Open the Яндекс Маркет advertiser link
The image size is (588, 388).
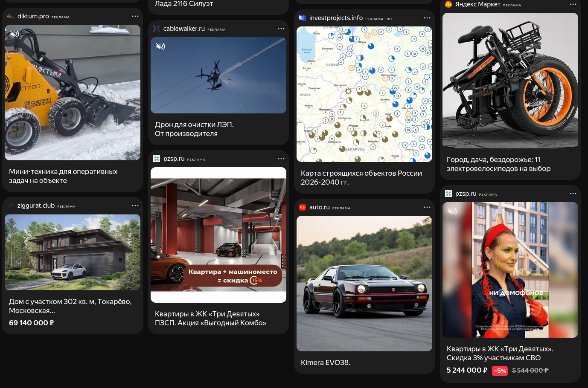coord(478,4)
